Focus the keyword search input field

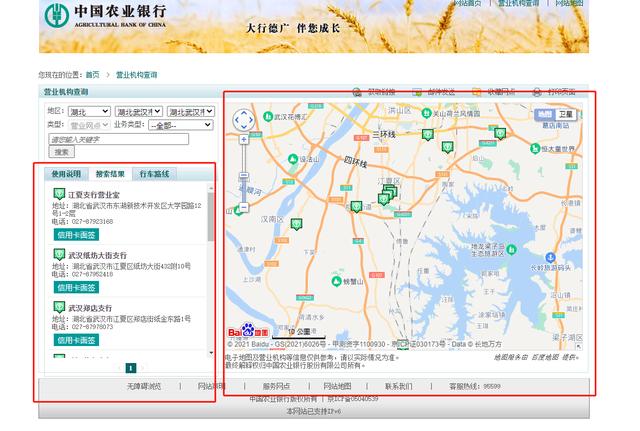119,139
